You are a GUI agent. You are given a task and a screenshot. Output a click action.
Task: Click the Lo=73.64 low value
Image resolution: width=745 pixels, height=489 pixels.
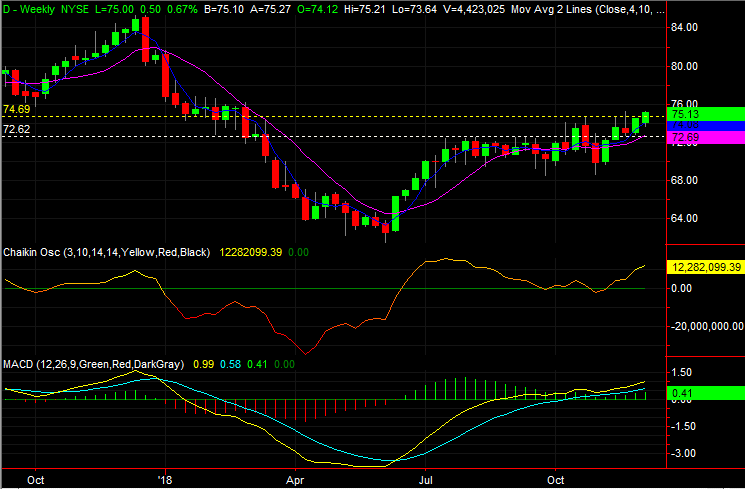[x=414, y=9]
